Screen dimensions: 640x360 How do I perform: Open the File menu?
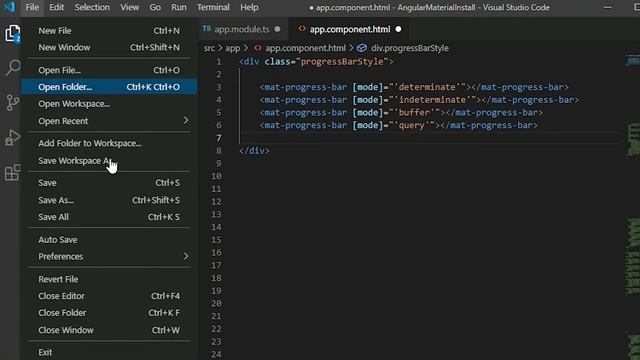(x=32, y=7)
